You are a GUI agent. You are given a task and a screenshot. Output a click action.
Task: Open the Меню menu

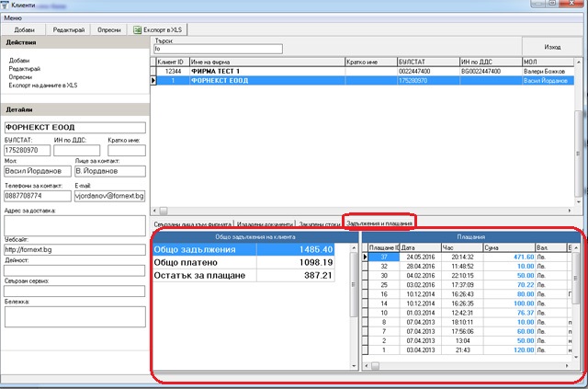pyautogui.click(x=13, y=18)
